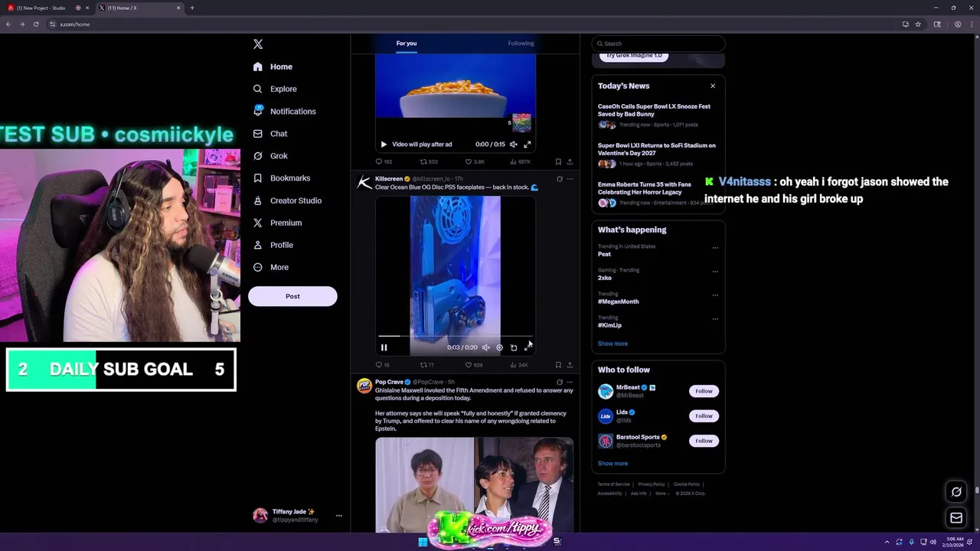Follow Lids

click(704, 416)
